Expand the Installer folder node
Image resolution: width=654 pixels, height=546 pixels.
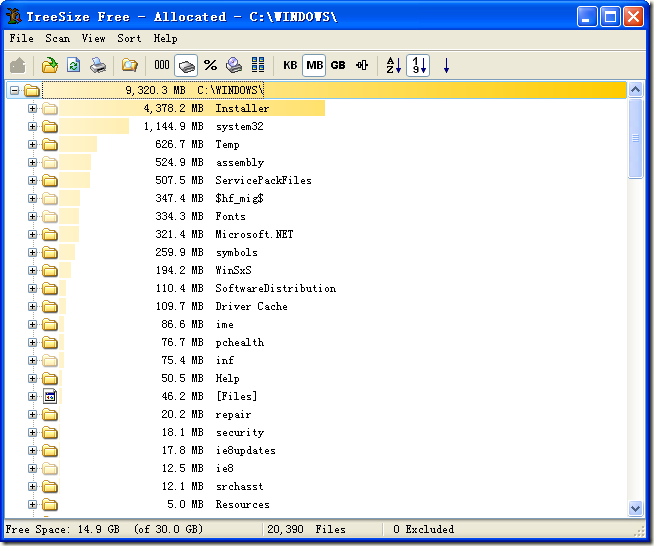coord(32,108)
